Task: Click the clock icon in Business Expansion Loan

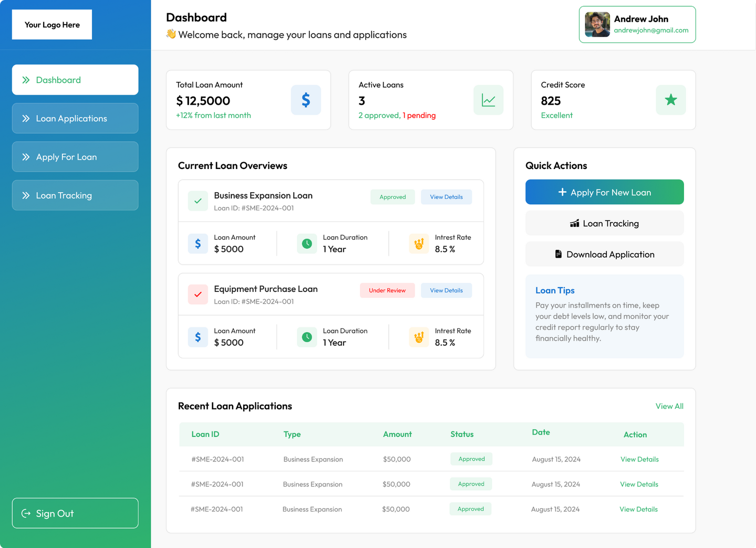Action: 307,244
